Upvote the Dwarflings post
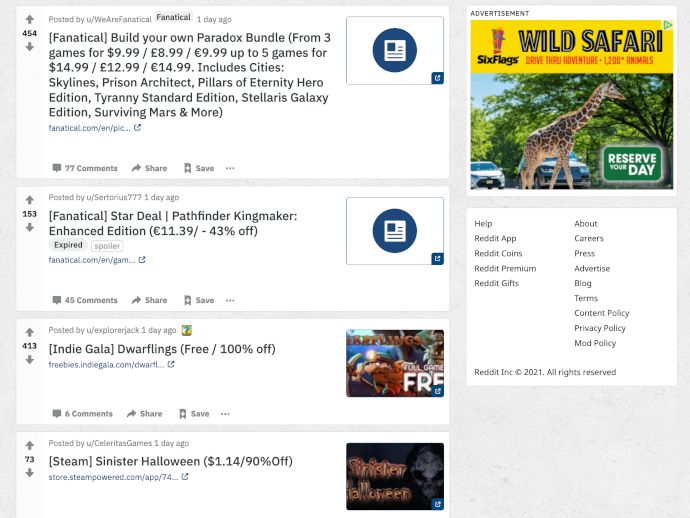This screenshot has height=518, width=690. click(29, 332)
